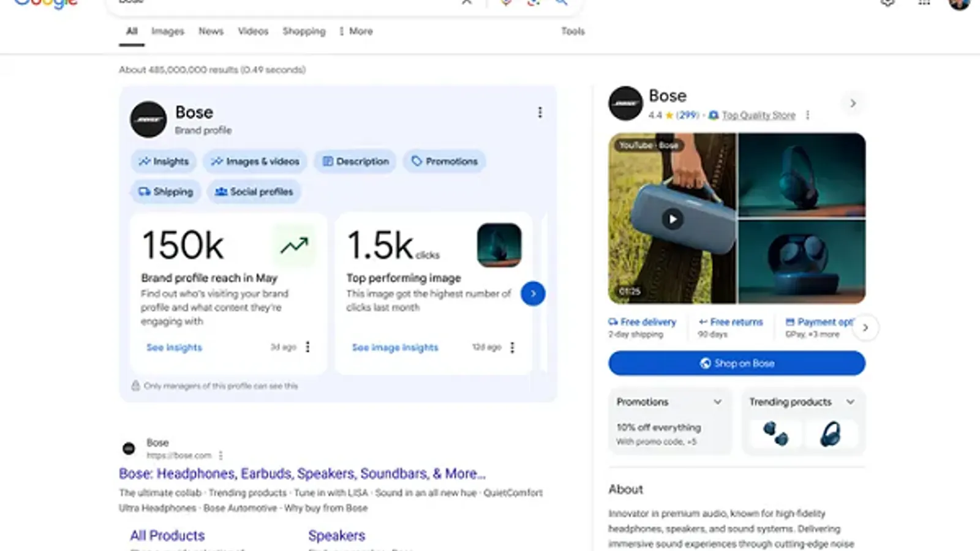Select the Description chip
Screen dimensions: 980x551
point(355,162)
